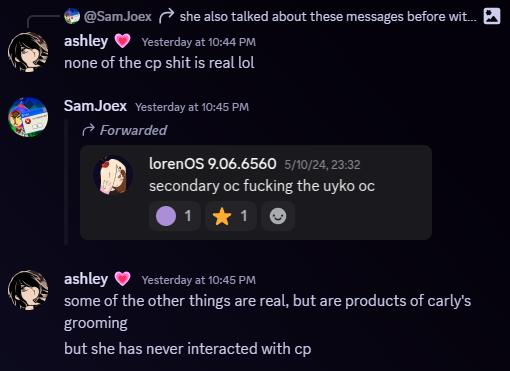Image resolution: width=510 pixels, height=371 pixels.
Task: Open the lorenOS 9.06.6560 username
Action: pos(213,164)
